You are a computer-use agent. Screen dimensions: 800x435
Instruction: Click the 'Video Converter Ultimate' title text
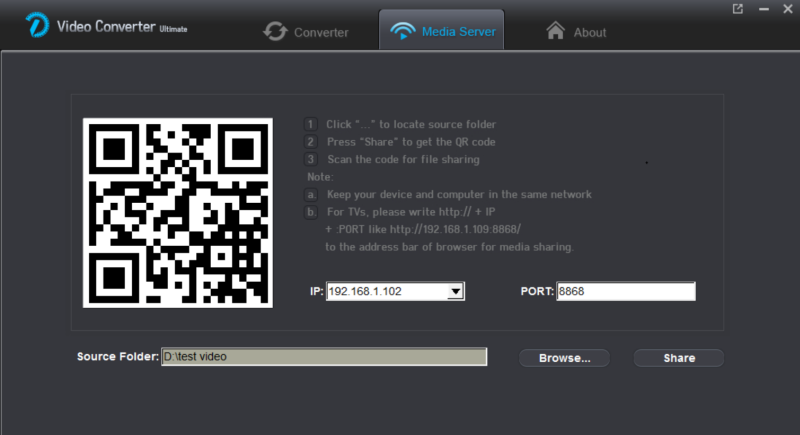click(122, 27)
